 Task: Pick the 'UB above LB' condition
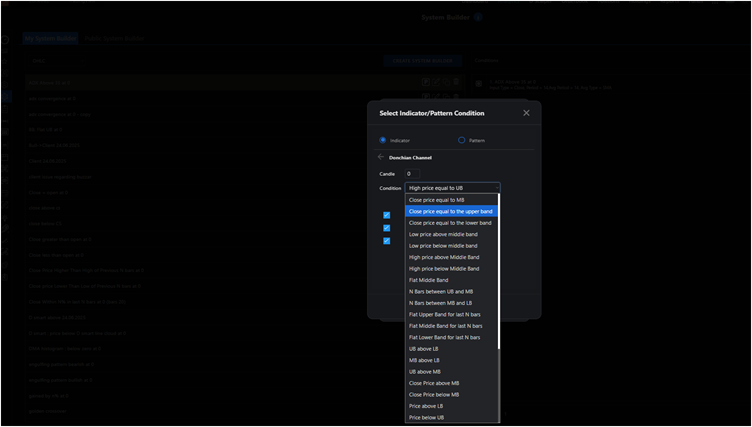452,349
